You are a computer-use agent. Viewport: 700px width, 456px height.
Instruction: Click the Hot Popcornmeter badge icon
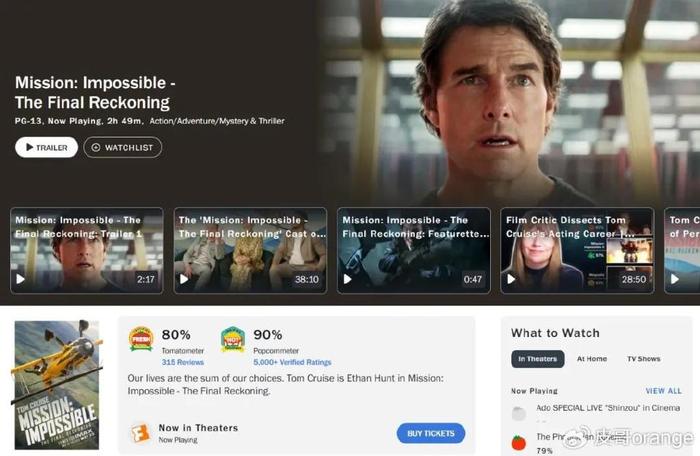[x=233, y=339]
